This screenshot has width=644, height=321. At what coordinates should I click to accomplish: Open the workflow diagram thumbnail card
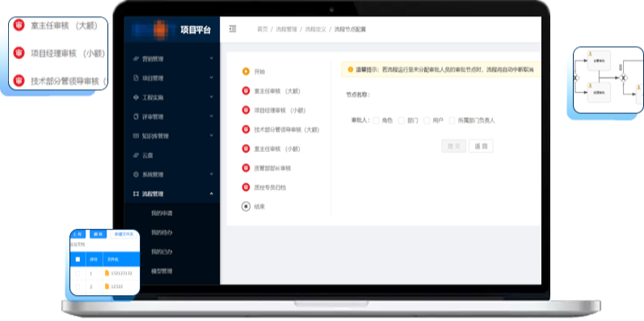pos(608,80)
